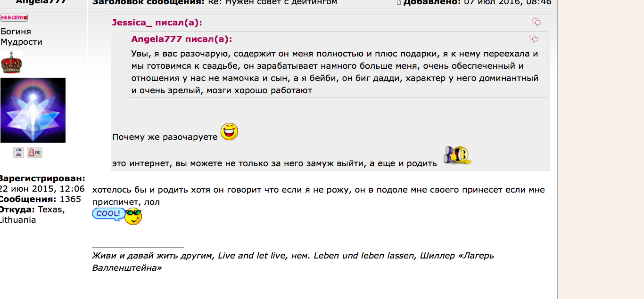Click quote icon in nested Angela777 quote
The height and width of the screenshot is (299, 644).
tap(534, 39)
